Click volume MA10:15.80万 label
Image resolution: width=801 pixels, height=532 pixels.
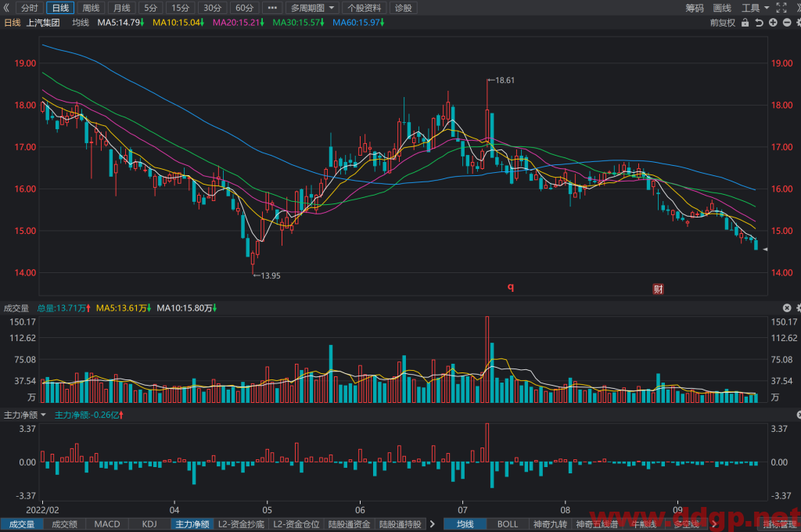click(186, 308)
